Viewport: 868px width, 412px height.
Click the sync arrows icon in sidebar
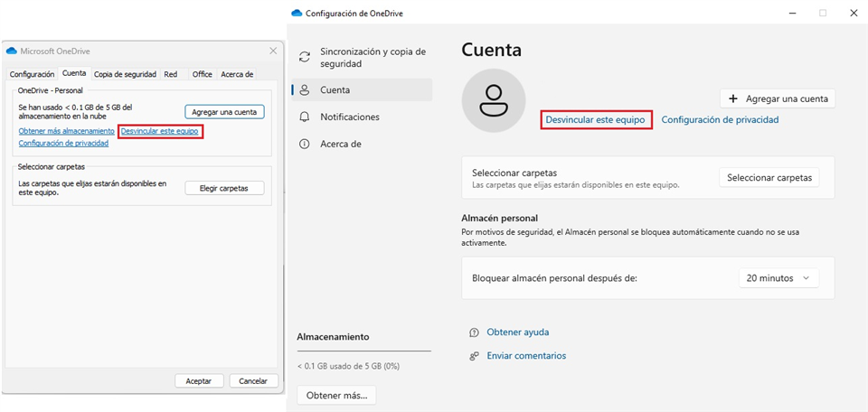point(305,57)
